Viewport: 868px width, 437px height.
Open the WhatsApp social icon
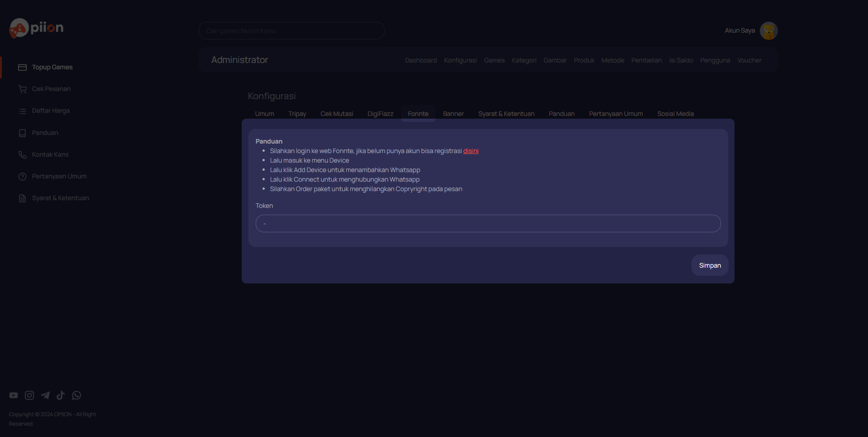(x=76, y=395)
